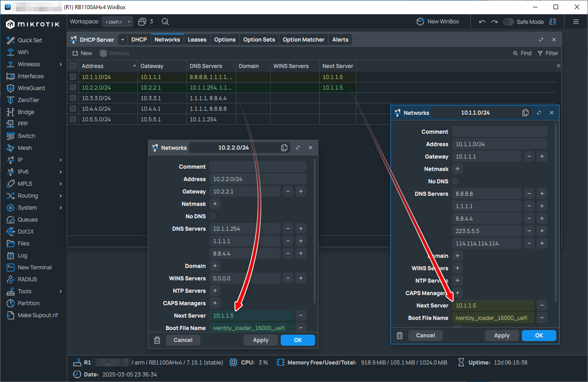Click Cancel in the 10.2.2.0/24 dialog
The width and height of the screenshot is (588, 382).
click(x=183, y=340)
